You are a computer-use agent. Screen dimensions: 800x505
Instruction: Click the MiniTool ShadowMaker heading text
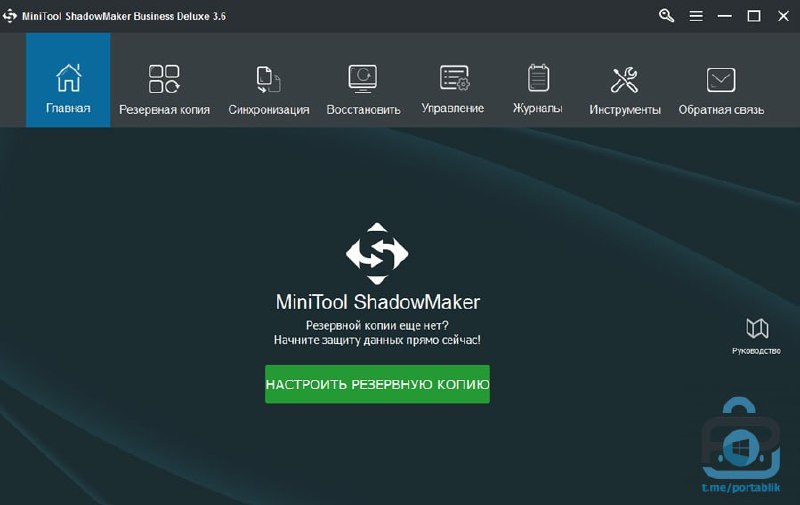(378, 302)
